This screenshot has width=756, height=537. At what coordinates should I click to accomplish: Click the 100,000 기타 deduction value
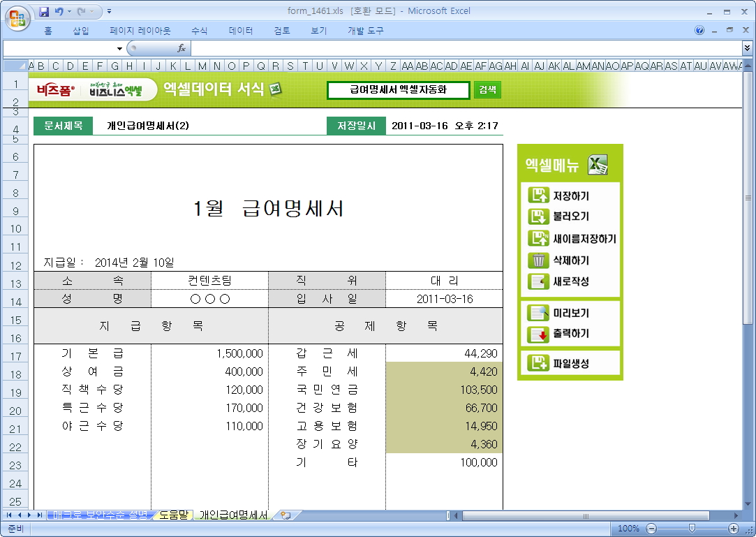[478, 462]
